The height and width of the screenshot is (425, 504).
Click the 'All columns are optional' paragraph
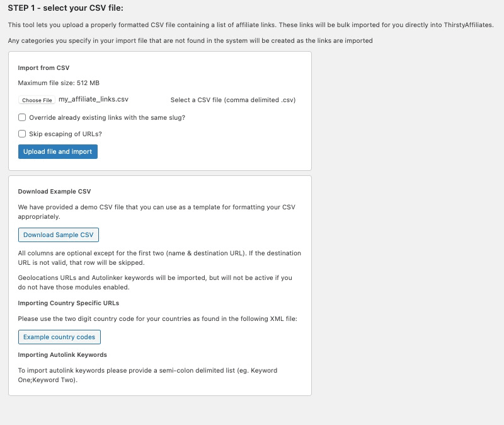click(x=159, y=258)
